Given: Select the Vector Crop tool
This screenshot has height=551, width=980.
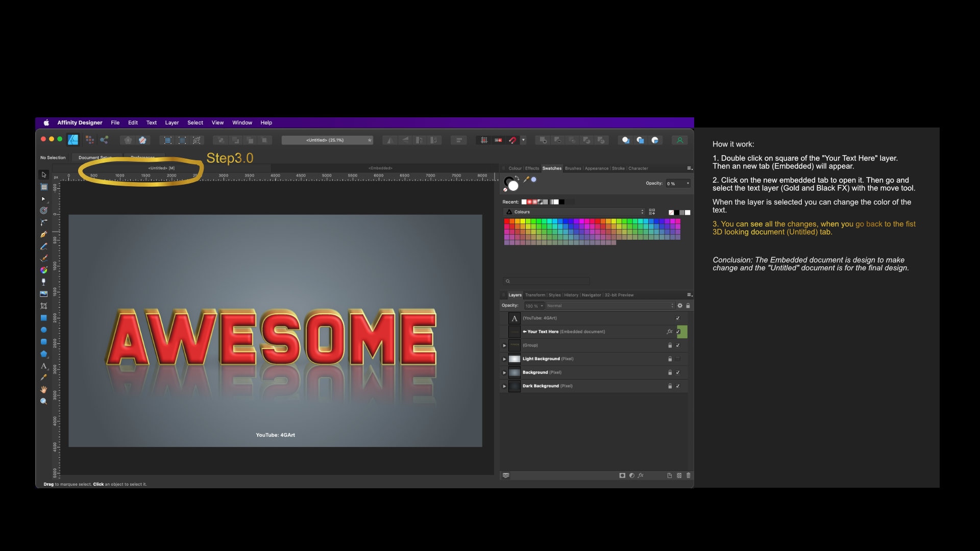Looking at the screenshot, I should point(44,304).
